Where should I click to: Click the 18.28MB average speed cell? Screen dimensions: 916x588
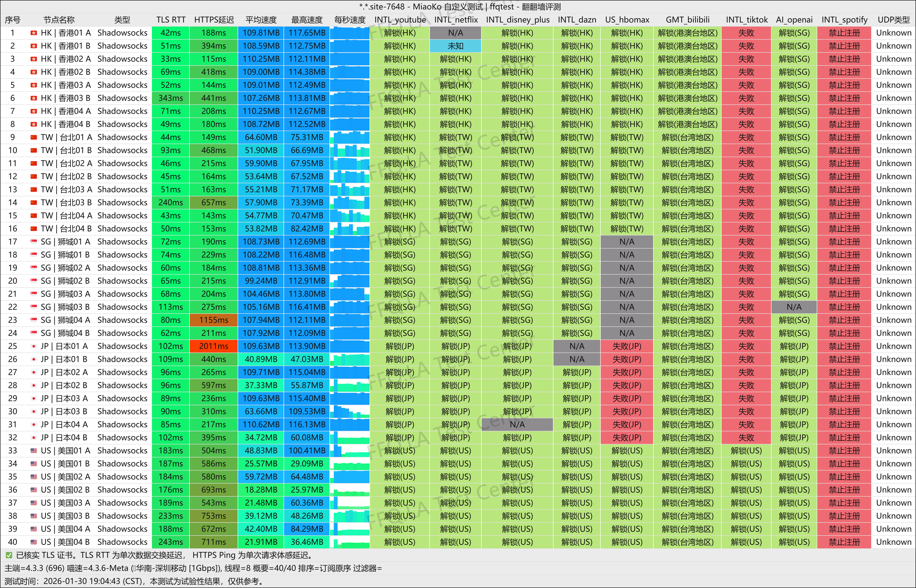tap(261, 490)
